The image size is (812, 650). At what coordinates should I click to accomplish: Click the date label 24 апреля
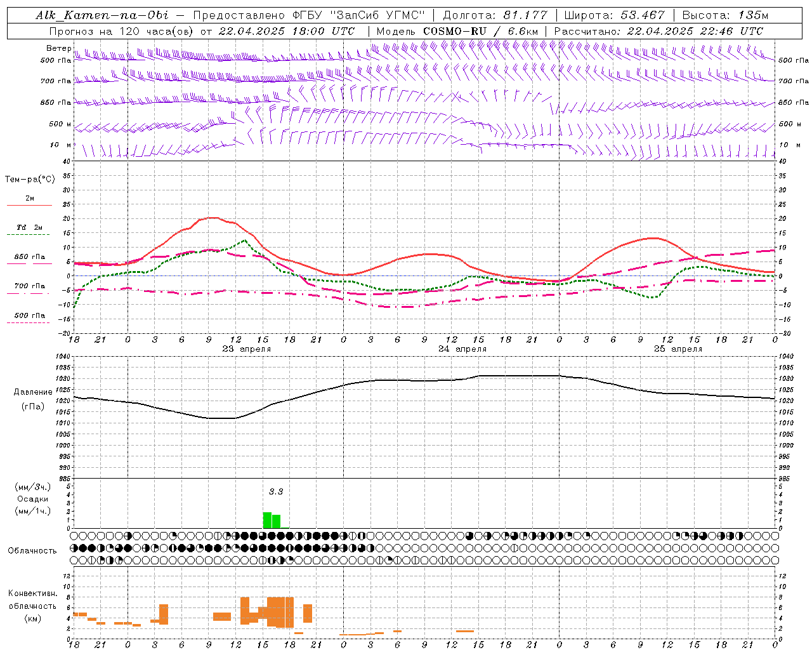(x=462, y=349)
